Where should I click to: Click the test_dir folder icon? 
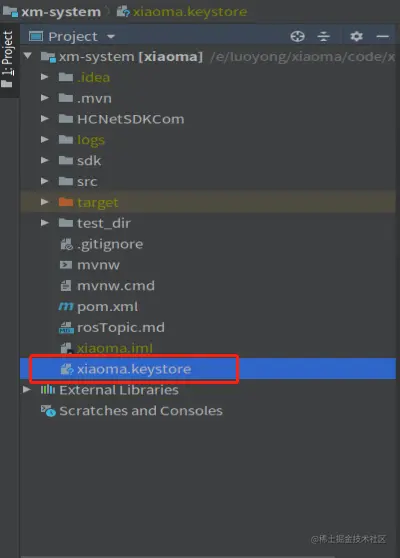coord(66,223)
